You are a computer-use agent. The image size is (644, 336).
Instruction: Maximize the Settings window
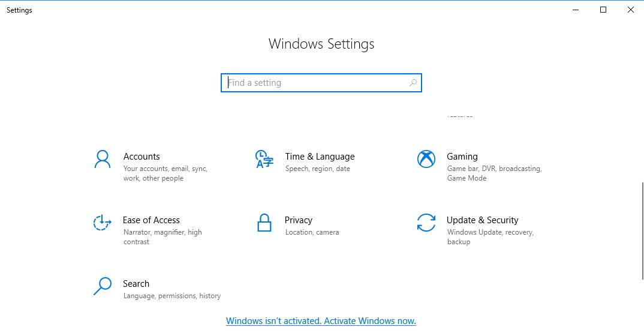tap(603, 10)
